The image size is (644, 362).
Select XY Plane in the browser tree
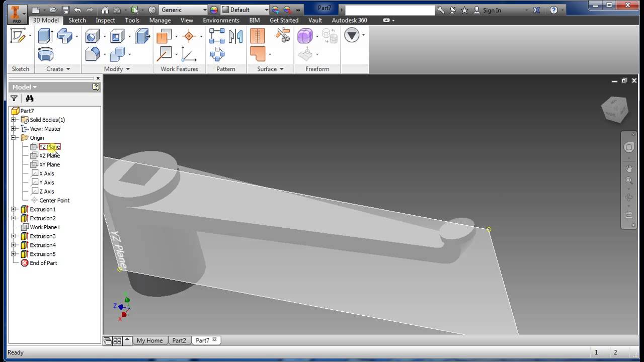click(49, 164)
